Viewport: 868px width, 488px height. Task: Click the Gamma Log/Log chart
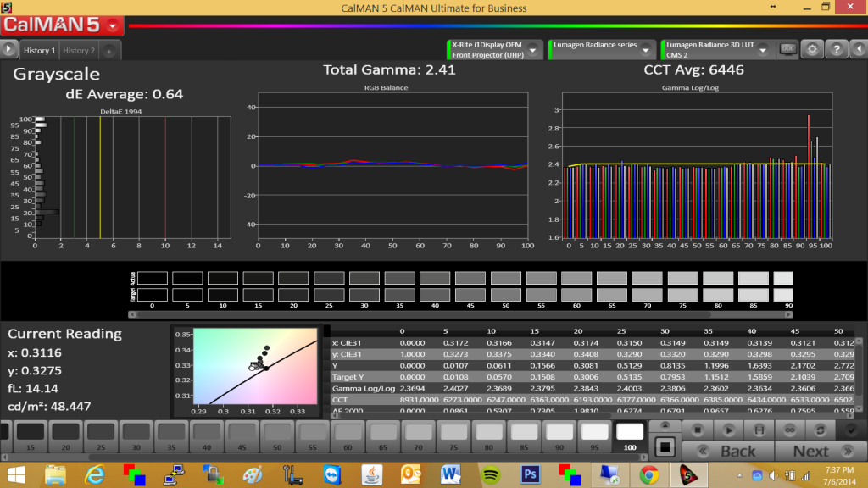pos(697,165)
